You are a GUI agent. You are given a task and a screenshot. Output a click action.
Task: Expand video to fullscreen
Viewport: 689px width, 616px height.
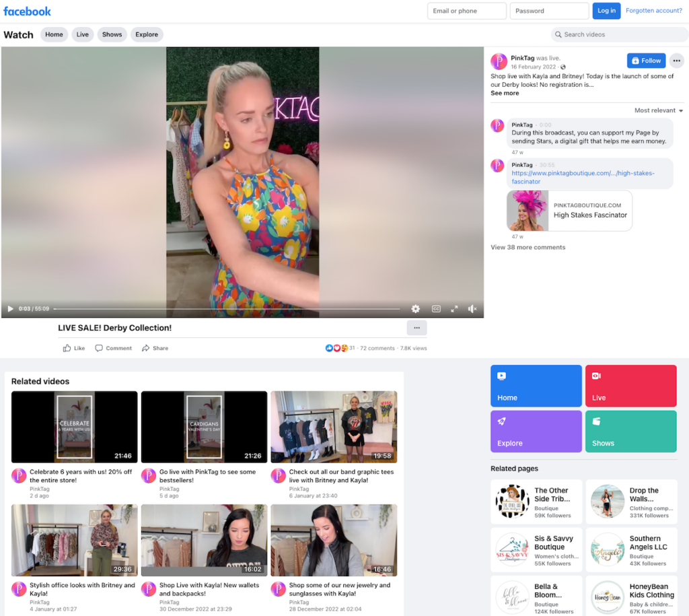coord(454,308)
